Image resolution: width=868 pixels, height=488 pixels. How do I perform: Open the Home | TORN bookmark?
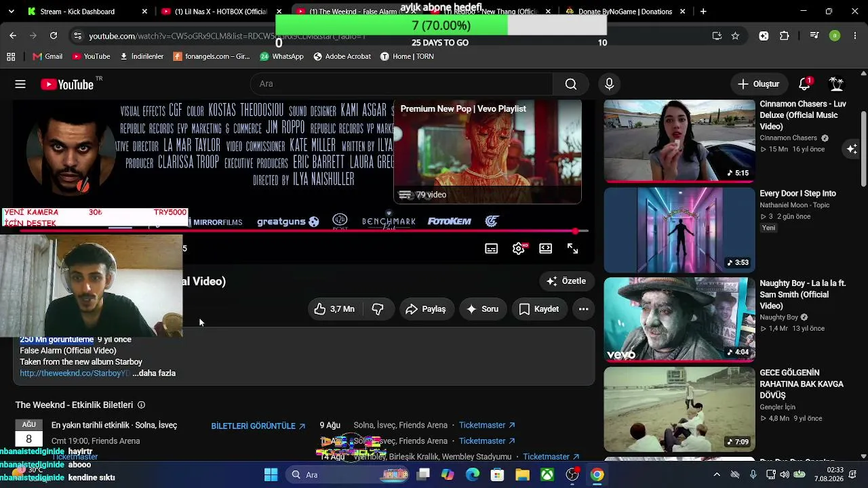(407, 57)
